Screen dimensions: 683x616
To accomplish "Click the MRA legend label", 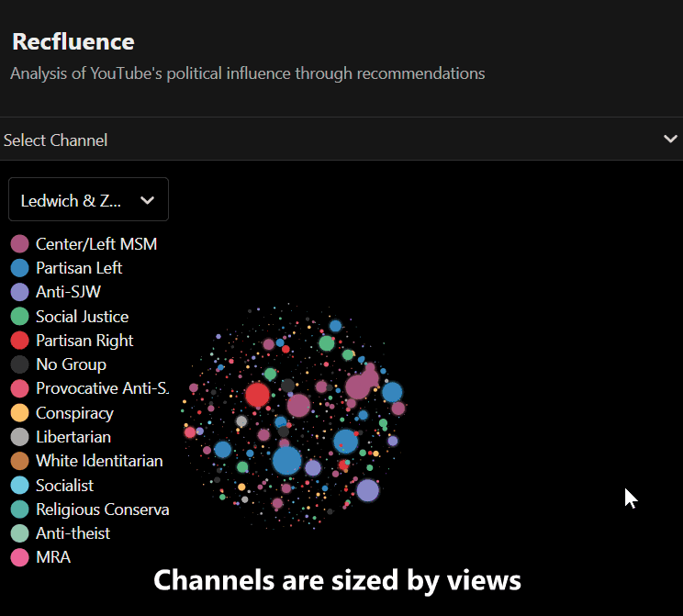I will (x=53, y=557).
